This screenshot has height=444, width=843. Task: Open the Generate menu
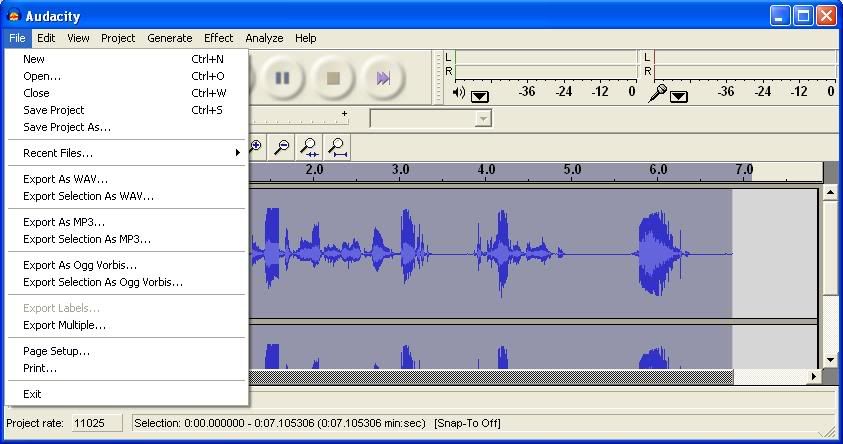pos(169,38)
